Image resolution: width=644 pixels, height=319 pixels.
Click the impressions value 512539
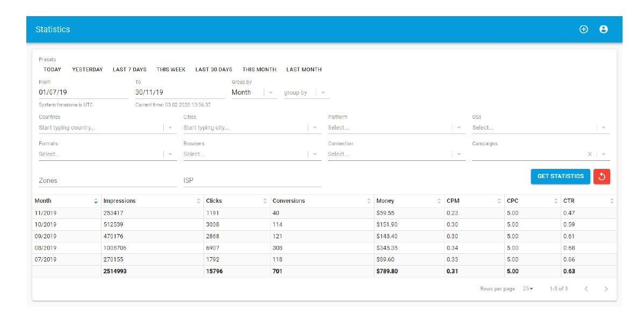(113, 225)
